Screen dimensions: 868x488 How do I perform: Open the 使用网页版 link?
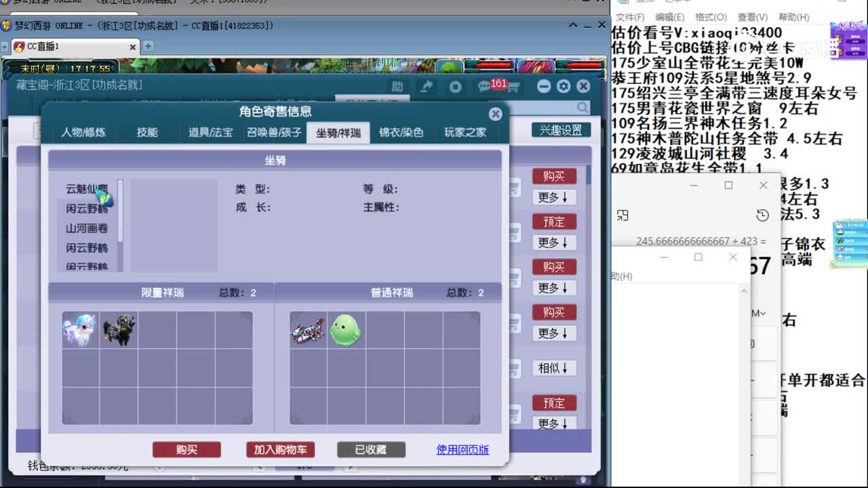pos(462,449)
